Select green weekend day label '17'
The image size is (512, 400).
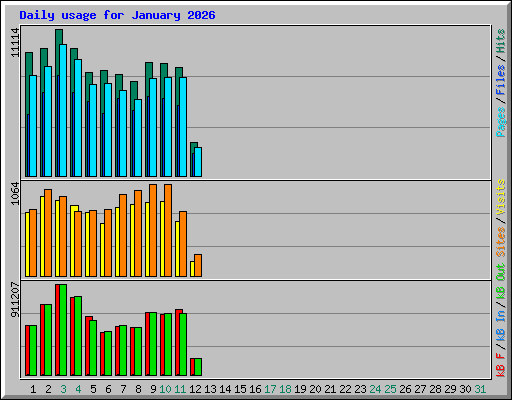pos(270,389)
